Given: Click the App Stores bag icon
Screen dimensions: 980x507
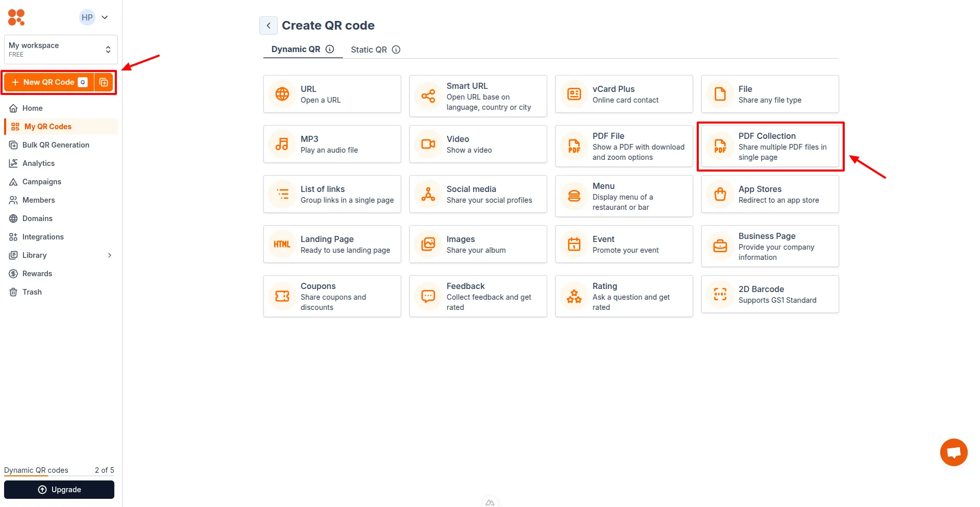Looking at the screenshot, I should (x=720, y=194).
